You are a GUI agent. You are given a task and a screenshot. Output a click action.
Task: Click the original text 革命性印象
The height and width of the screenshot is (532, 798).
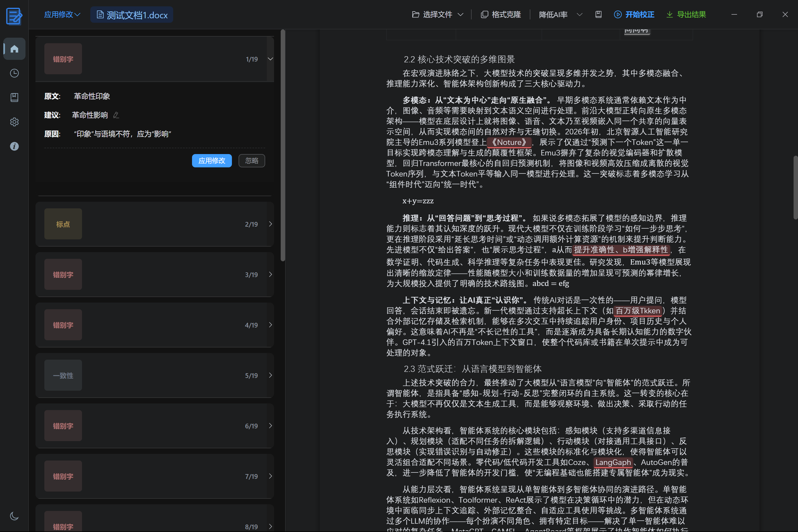pyautogui.click(x=92, y=96)
